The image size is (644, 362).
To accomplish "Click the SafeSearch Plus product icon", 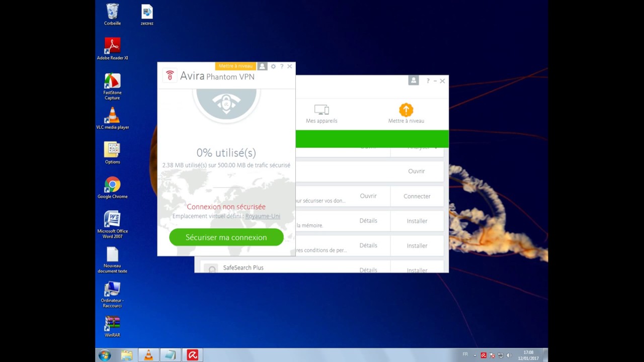I will click(x=212, y=268).
